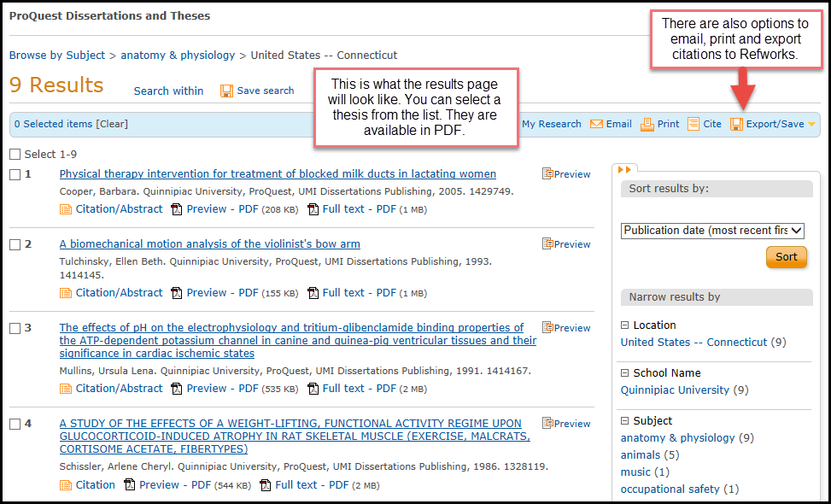This screenshot has height=504, width=831.
Task: Open the blocked milk ducts thesis title
Action: coord(278,173)
